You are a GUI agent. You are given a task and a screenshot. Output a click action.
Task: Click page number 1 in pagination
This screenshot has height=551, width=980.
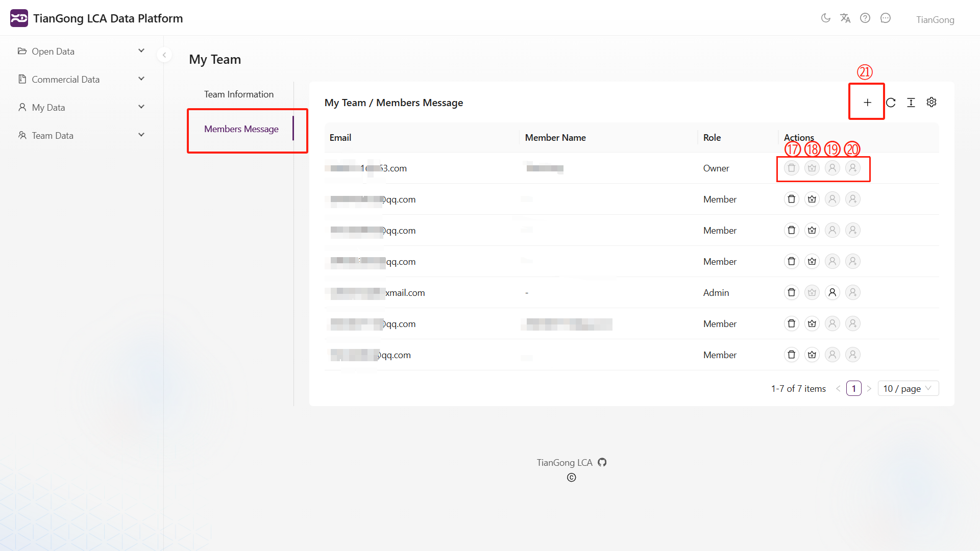(853, 388)
